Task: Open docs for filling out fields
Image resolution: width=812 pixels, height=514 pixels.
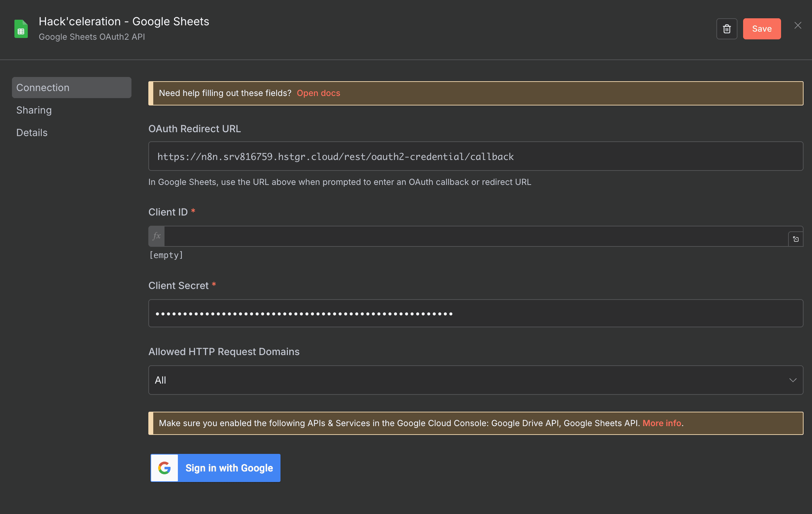Action: tap(318, 93)
